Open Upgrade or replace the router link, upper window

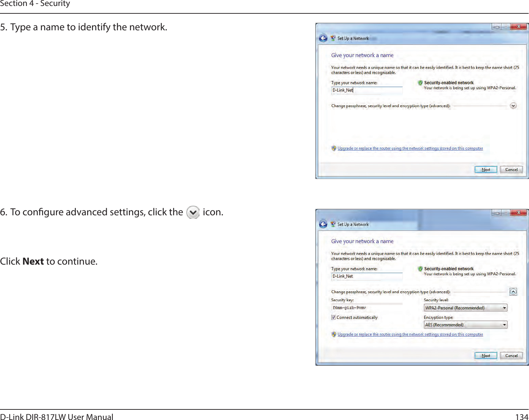(410, 148)
